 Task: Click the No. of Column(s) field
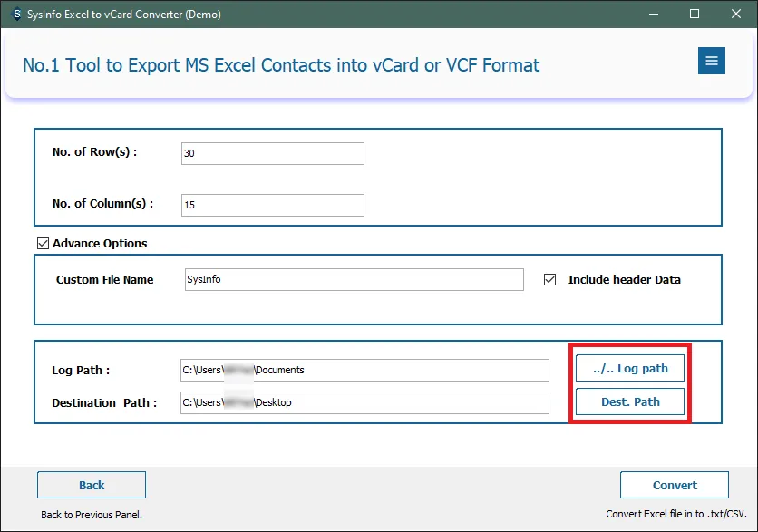click(x=272, y=205)
